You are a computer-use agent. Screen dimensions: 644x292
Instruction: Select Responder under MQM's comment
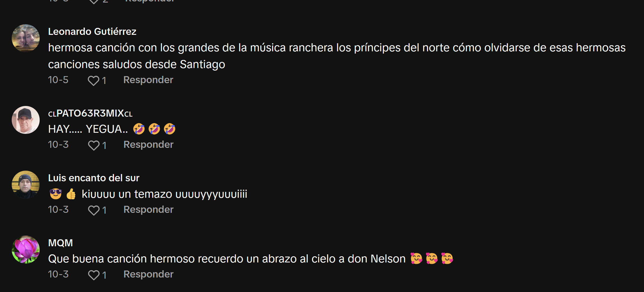(x=148, y=274)
